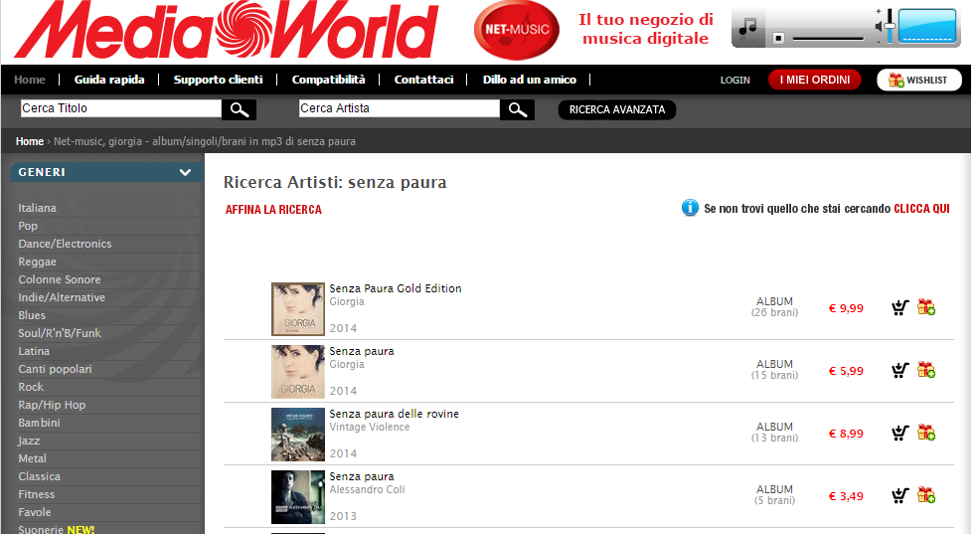980x535 pixels.
Task: Select the Italiana genre
Action: click(37, 208)
